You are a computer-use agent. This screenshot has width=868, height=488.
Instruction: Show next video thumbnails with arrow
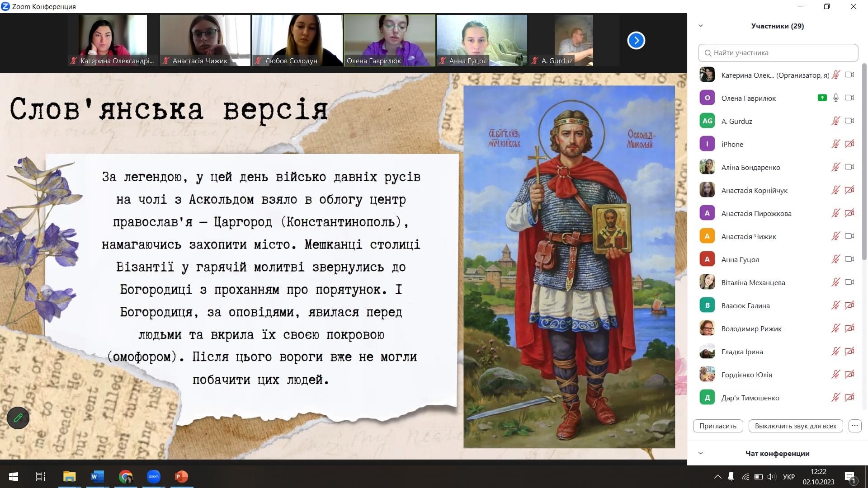point(636,41)
